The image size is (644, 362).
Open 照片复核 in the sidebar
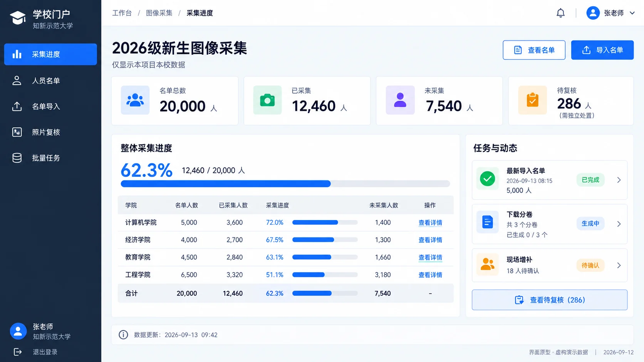50,132
